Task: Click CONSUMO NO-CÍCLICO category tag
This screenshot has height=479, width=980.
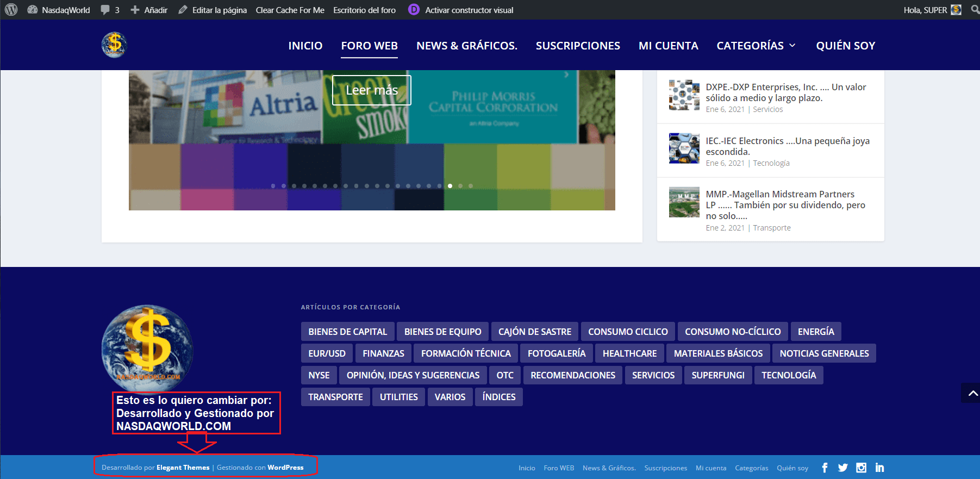Action: coord(733,332)
